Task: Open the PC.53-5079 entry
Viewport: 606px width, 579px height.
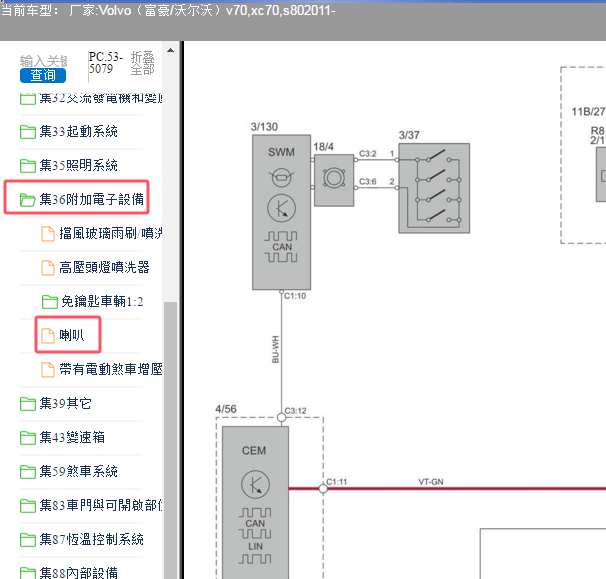Action: point(105,63)
